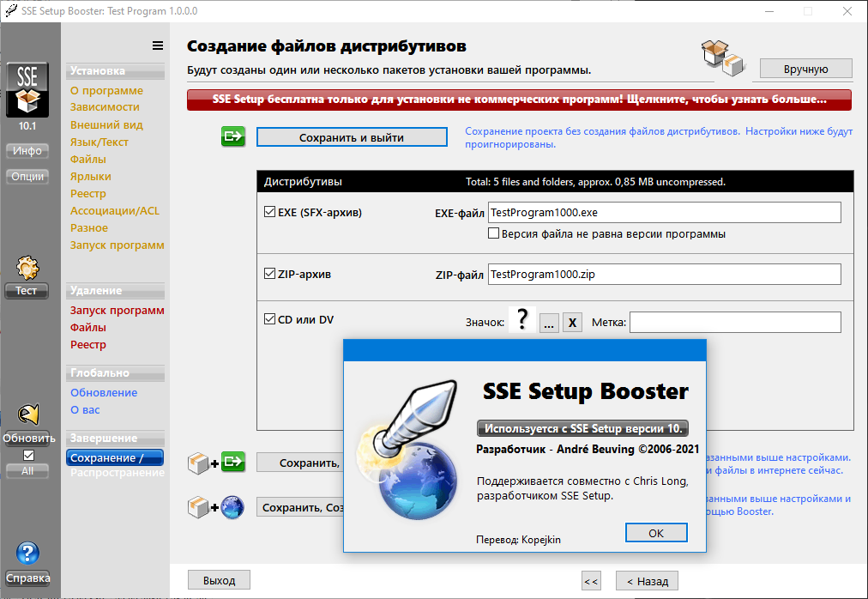Click green save-and-exit arrow icon
868x599 pixels.
coord(233,136)
